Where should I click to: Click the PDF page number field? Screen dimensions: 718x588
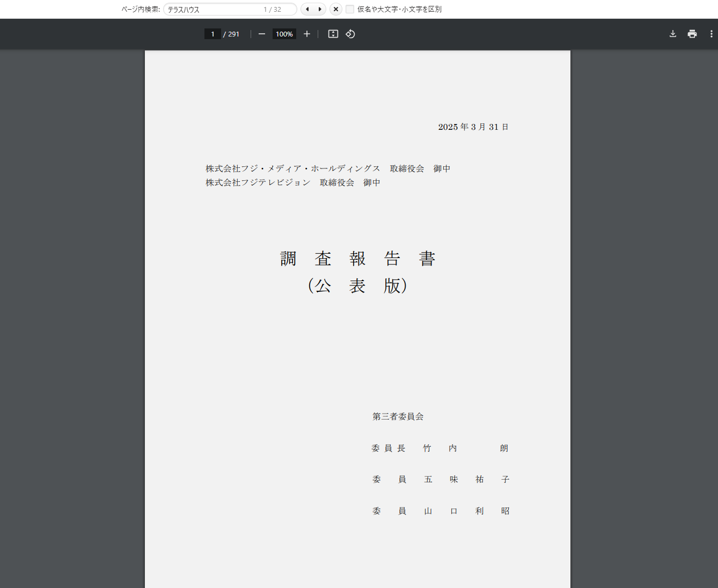coord(213,34)
